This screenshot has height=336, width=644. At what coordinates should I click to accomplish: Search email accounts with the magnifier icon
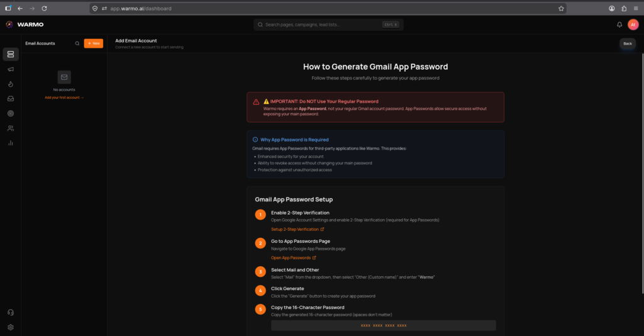(x=77, y=43)
